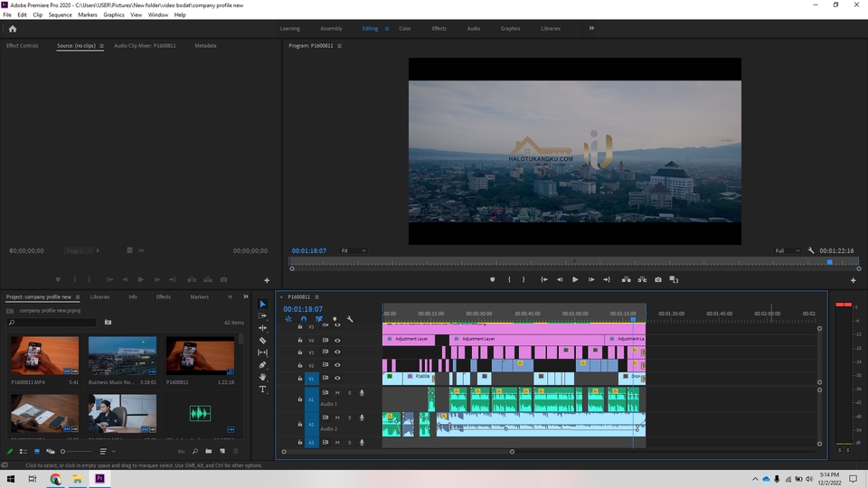Click Export Frame camera icon
Screen dimensions: 868x488
(x=658, y=280)
